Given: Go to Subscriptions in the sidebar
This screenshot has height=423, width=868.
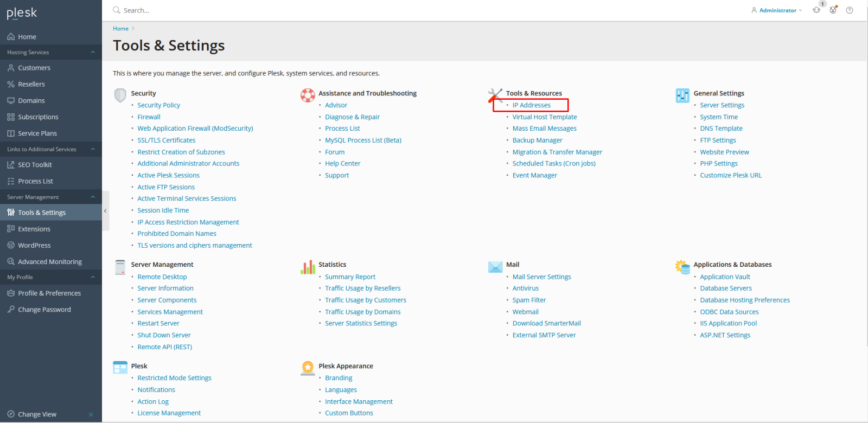Looking at the screenshot, I should [38, 117].
